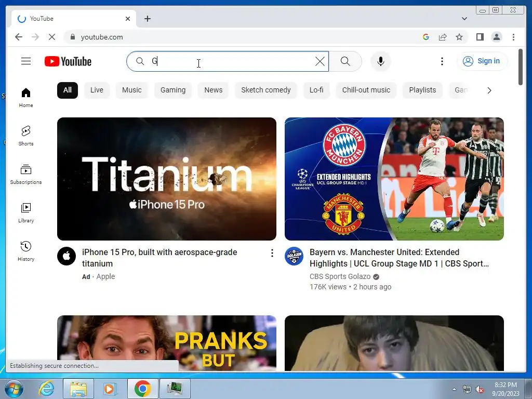The width and height of the screenshot is (532, 399).
Task: Open options menu for the iPhone ad
Action: tap(272, 253)
